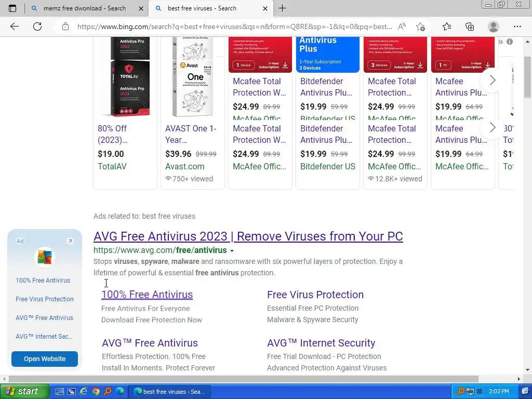Click the ads info circle icon

tap(510, 42)
